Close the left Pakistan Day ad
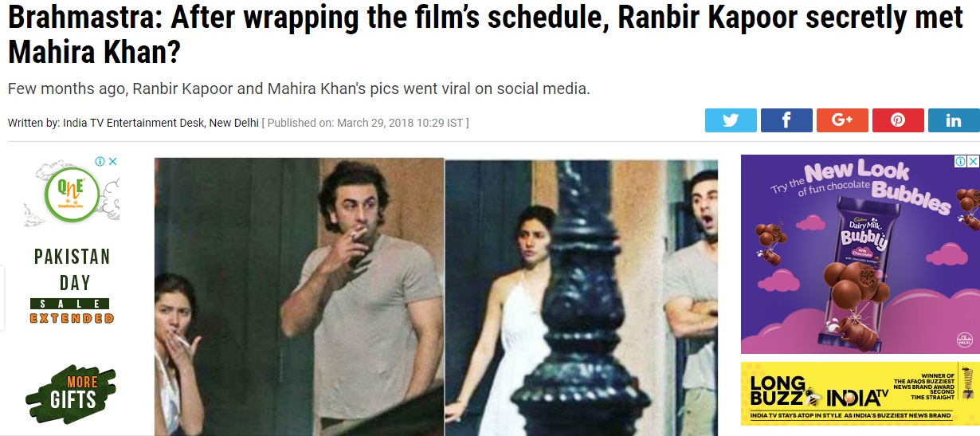Viewport: 980px width, 436px height. point(113,161)
